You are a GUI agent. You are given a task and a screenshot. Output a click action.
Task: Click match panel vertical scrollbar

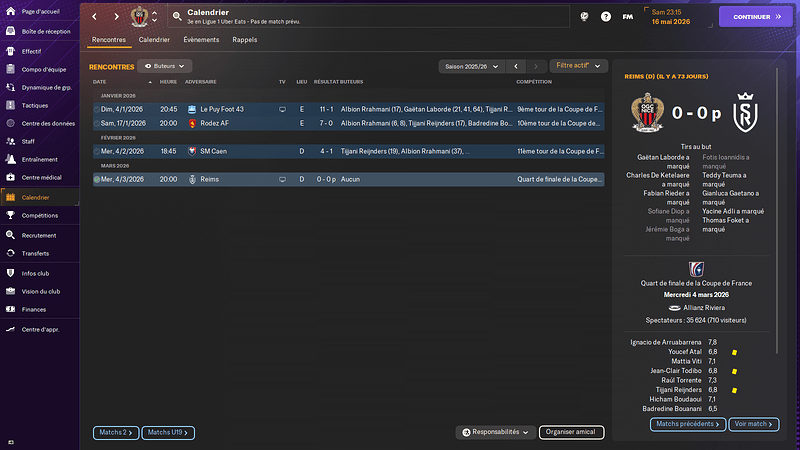coord(777,209)
